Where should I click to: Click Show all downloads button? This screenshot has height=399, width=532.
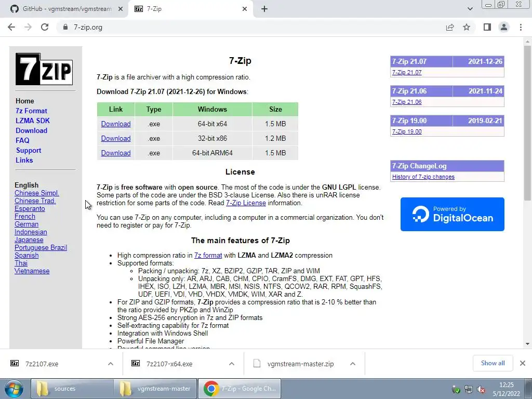click(493, 363)
